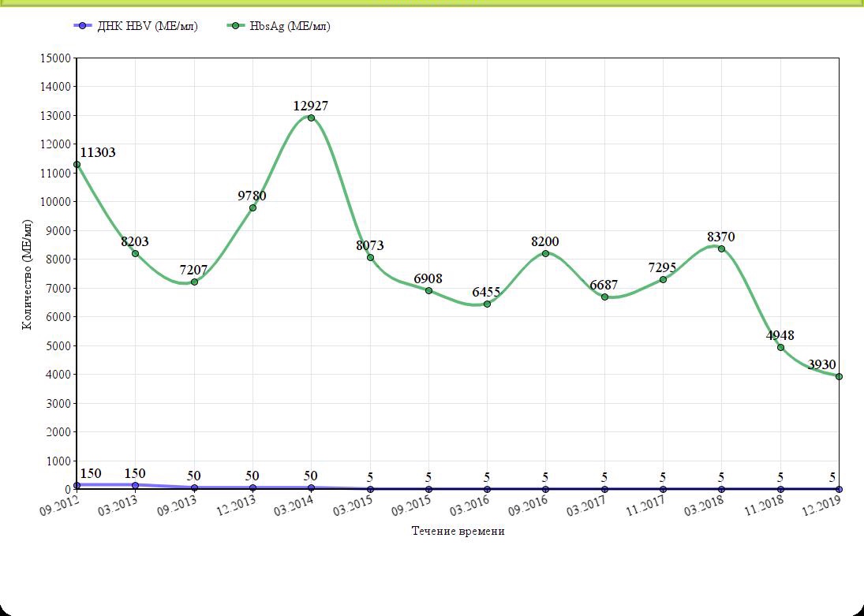Select the HbsAg point labeled 6455
The width and height of the screenshot is (864, 616).
click(x=487, y=304)
